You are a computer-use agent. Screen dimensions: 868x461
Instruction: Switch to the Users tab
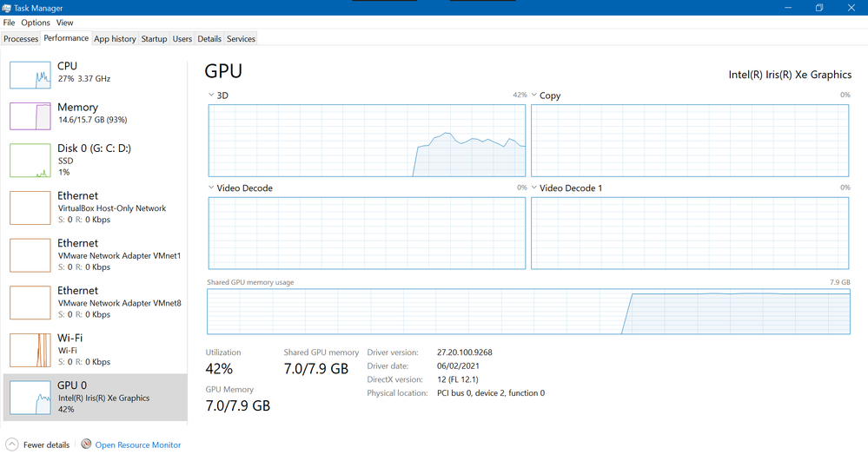point(182,39)
